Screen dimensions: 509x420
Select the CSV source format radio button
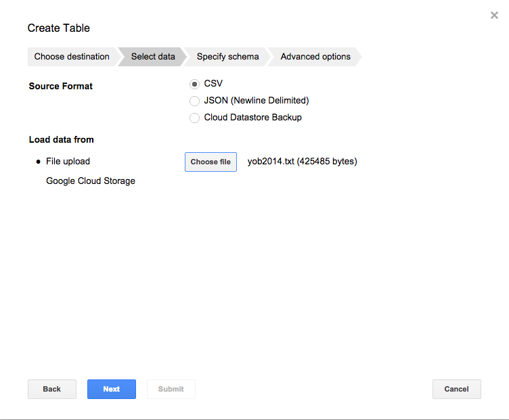pos(194,84)
